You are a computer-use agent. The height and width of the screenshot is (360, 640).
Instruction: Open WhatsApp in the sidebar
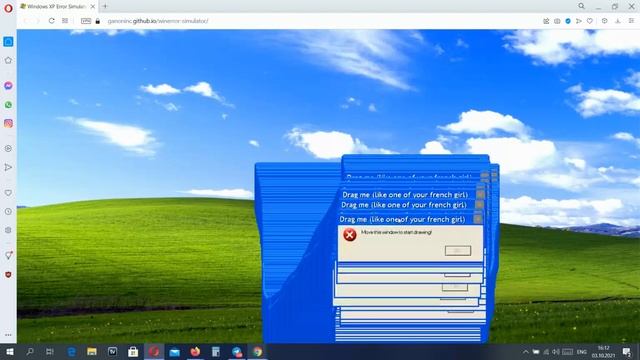point(8,105)
